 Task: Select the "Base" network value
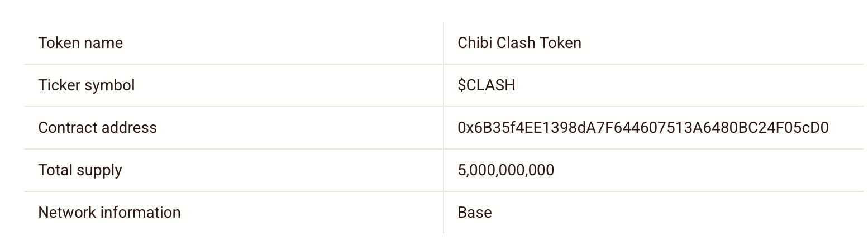pos(474,213)
